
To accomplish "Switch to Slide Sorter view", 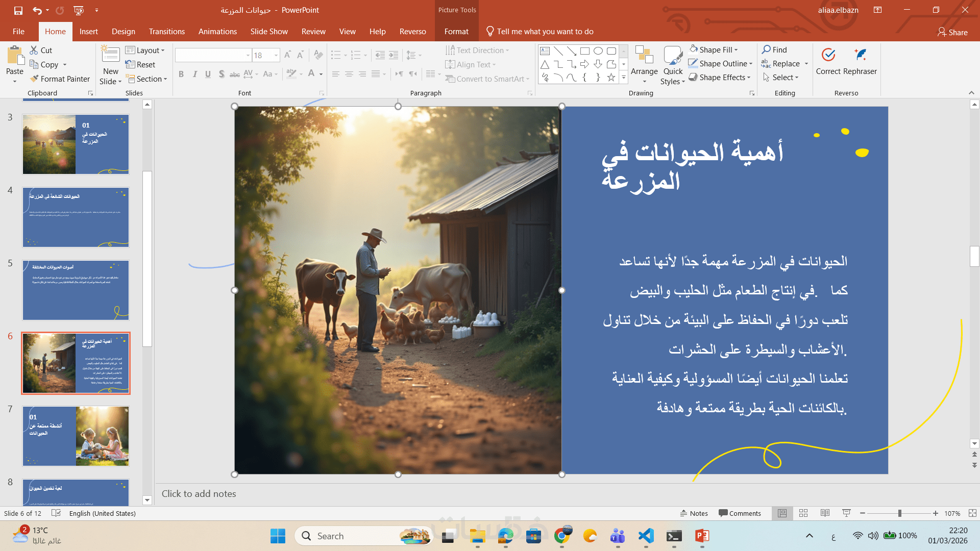I will (x=803, y=513).
